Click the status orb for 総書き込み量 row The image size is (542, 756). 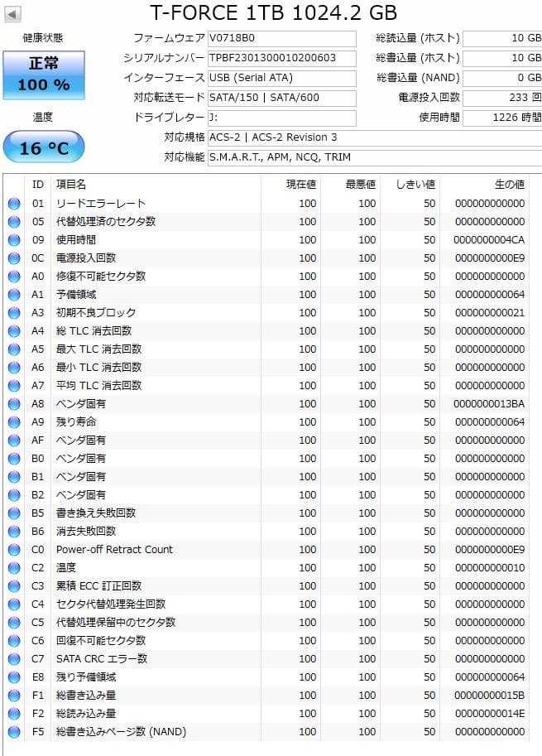[14, 696]
